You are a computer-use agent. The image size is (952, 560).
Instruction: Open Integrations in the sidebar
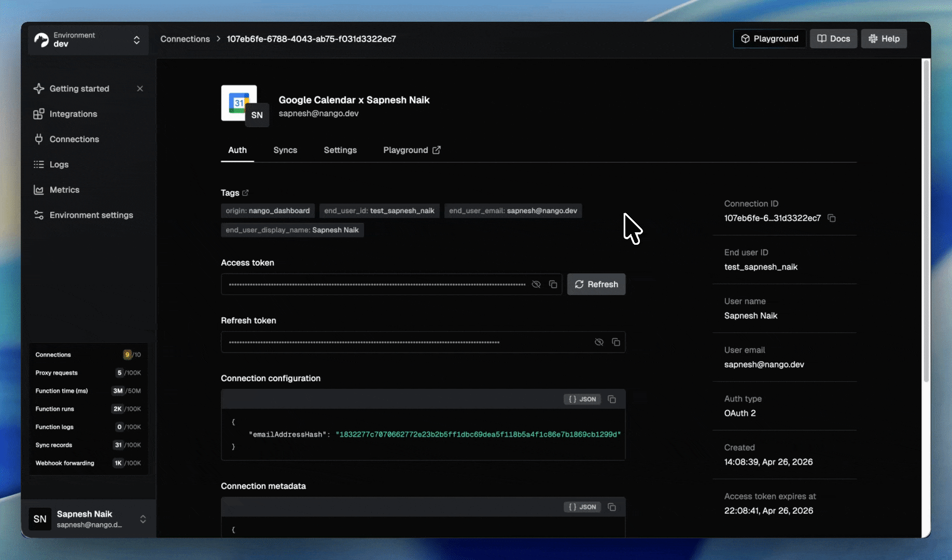[x=73, y=114]
